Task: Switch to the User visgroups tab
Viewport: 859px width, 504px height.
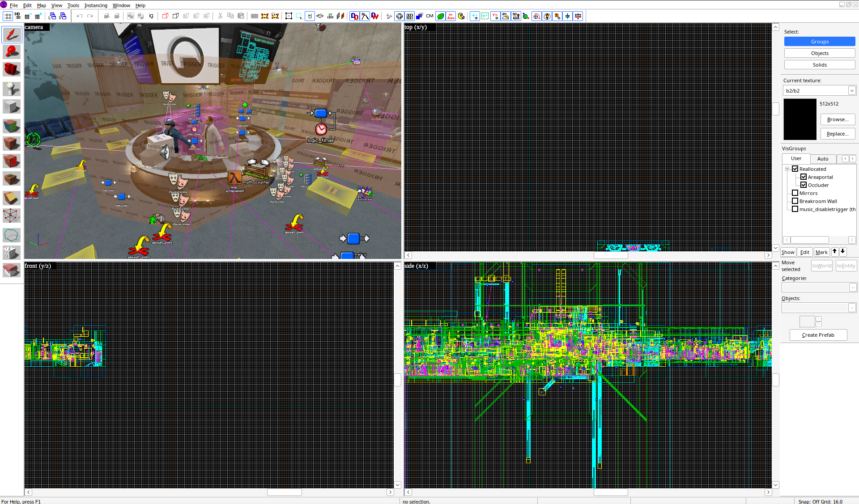Action: click(x=796, y=158)
